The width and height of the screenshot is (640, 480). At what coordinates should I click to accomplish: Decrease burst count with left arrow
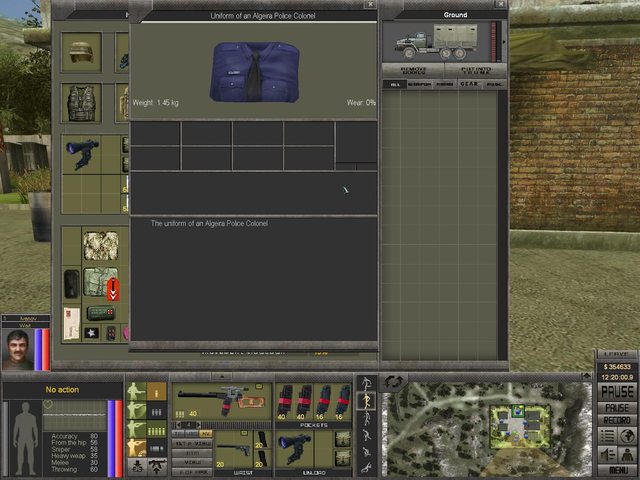[x=178, y=425]
